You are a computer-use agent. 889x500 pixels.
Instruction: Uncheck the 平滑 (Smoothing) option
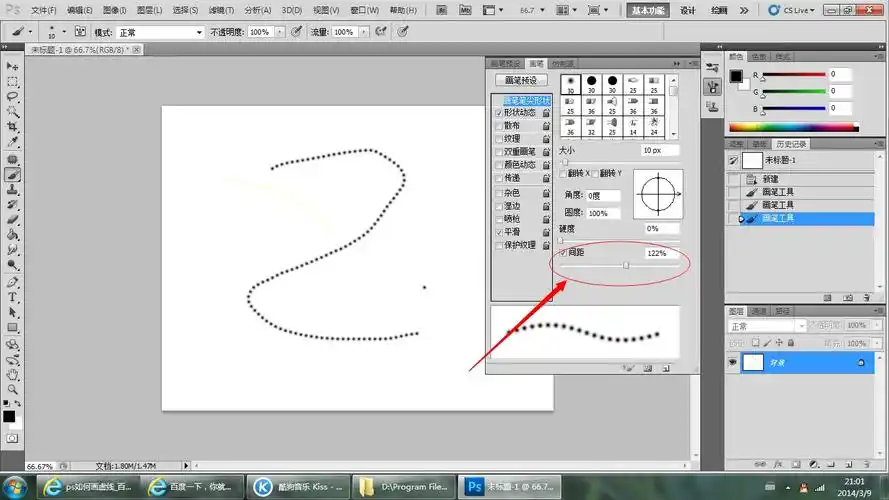point(499,232)
